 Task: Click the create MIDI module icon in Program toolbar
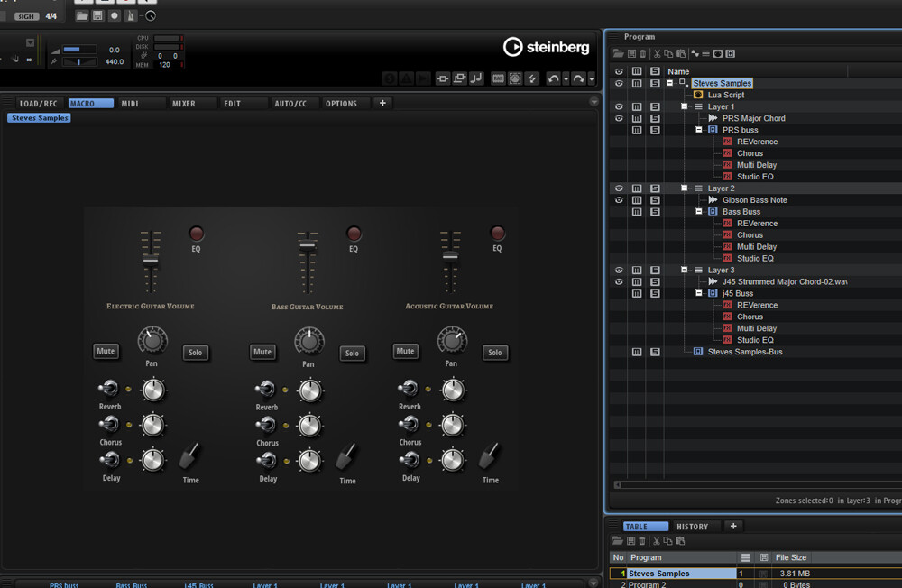pos(718,53)
